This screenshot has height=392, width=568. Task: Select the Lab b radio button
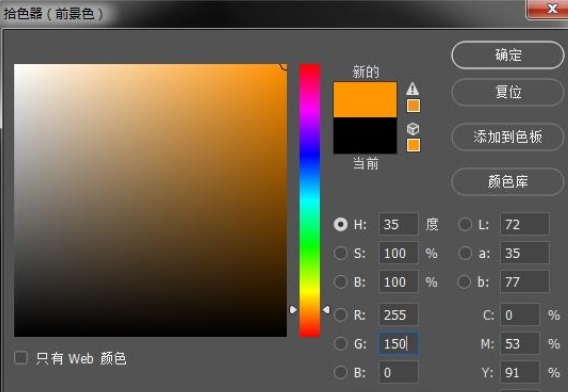tap(465, 282)
